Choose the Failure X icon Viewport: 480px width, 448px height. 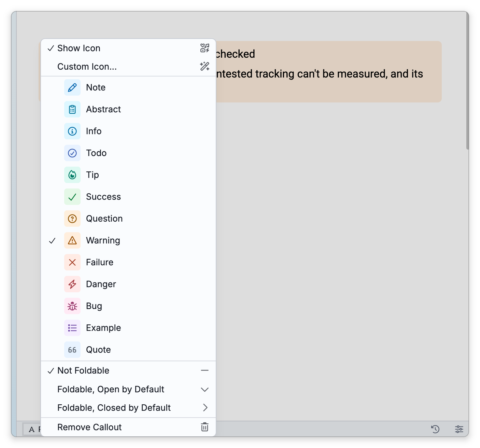[x=72, y=262]
